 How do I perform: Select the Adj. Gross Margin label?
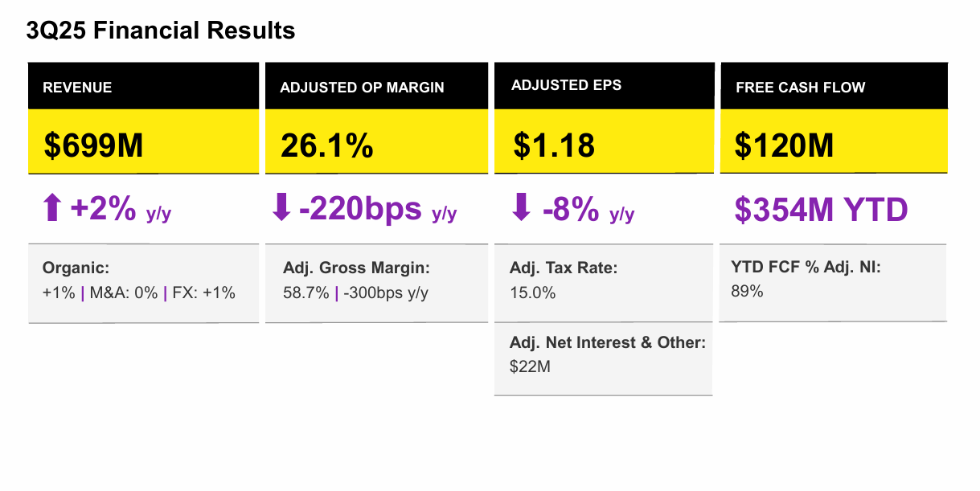(x=357, y=268)
